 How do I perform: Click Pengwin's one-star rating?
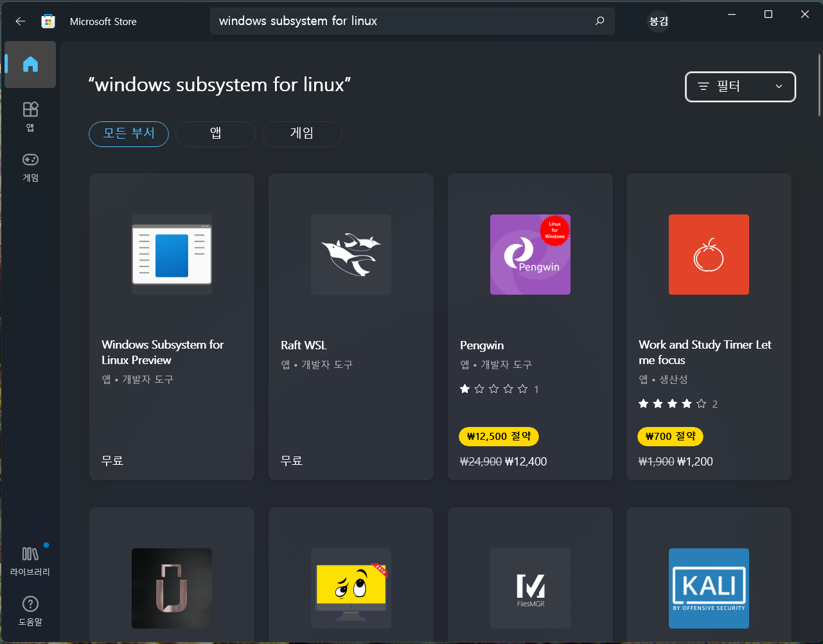499,389
